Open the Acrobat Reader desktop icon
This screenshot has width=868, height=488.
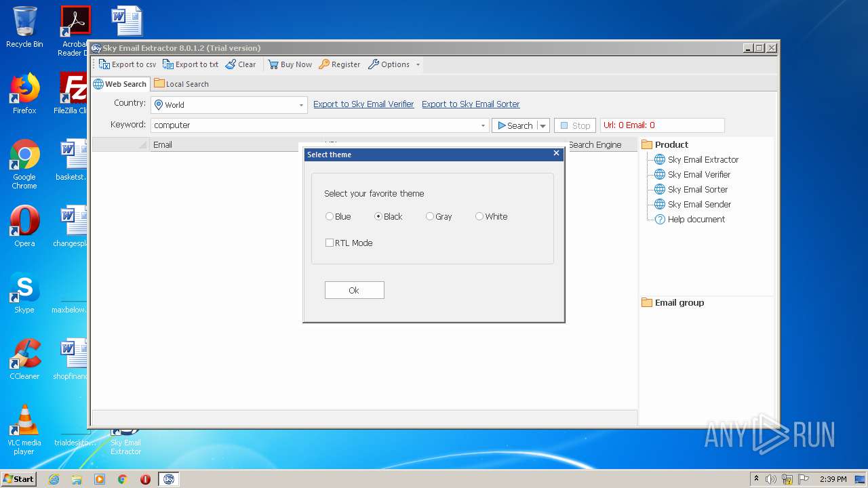tap(75, 30)
